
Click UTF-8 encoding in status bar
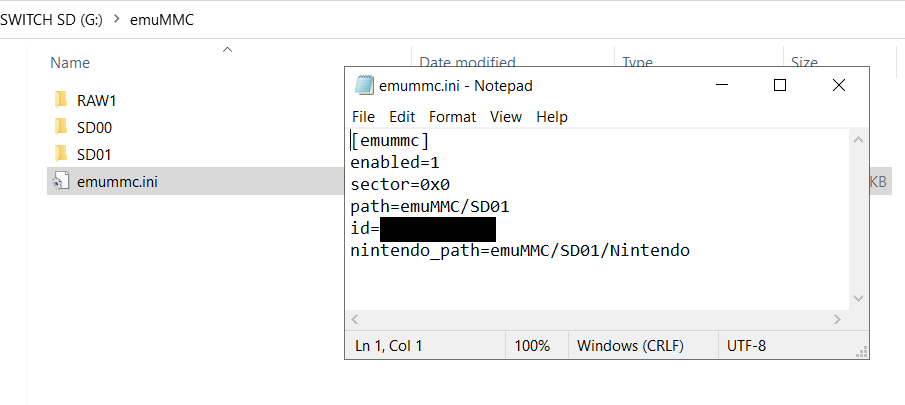[x=746, y=346]
